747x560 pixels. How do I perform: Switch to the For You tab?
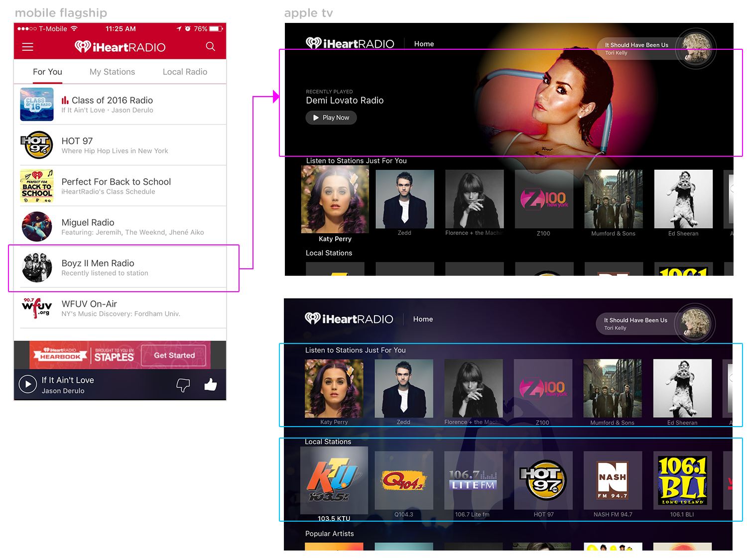click(47, 72)
